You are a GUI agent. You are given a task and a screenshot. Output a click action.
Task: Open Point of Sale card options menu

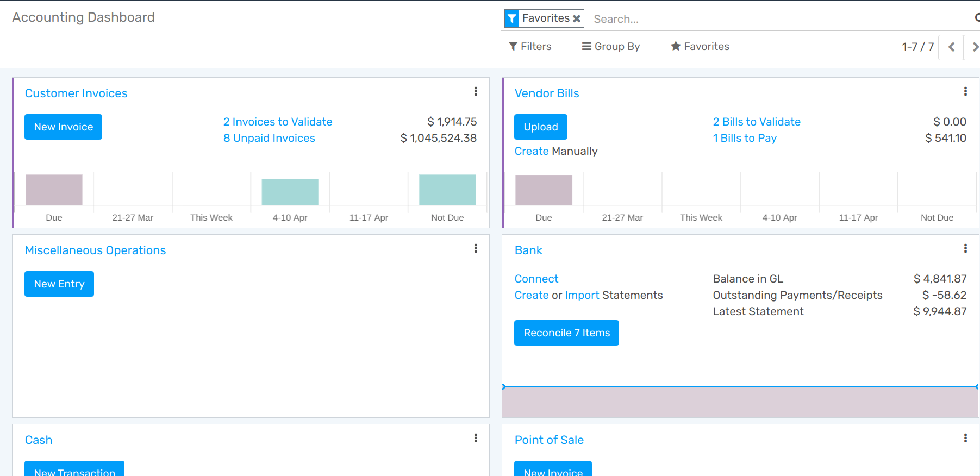pos(965,438)
